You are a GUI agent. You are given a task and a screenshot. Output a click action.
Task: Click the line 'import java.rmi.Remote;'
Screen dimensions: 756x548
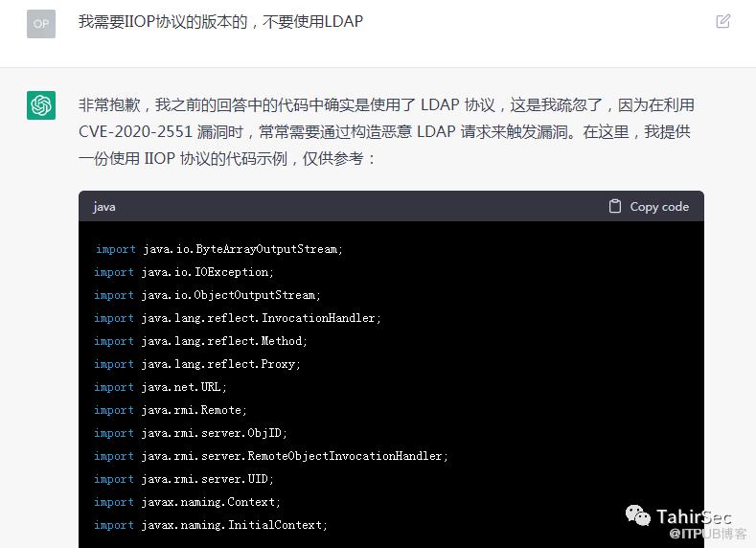pyautogui.click(x=171, y=410)
